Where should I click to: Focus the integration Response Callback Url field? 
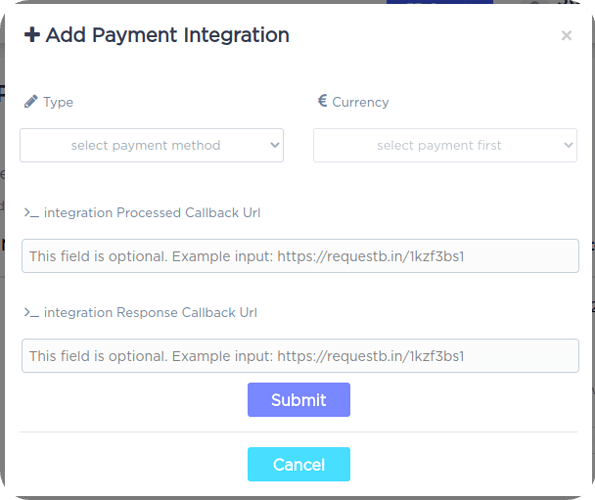[300, 356]
